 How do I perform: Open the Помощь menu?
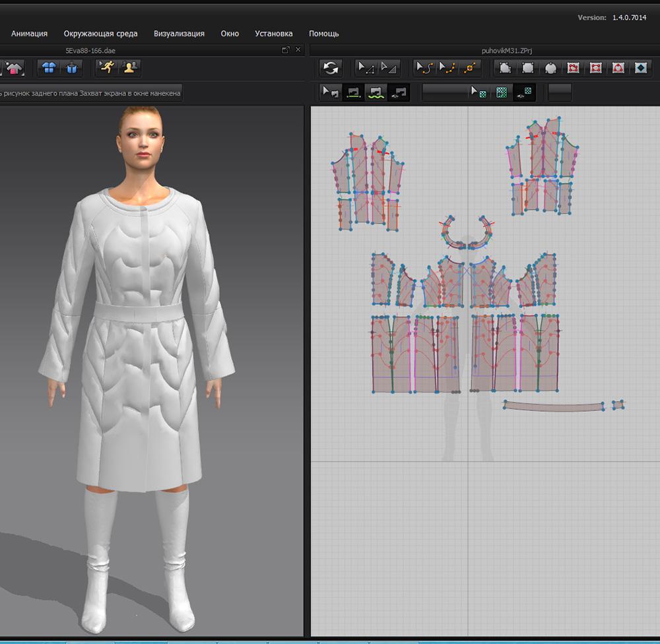323,34
